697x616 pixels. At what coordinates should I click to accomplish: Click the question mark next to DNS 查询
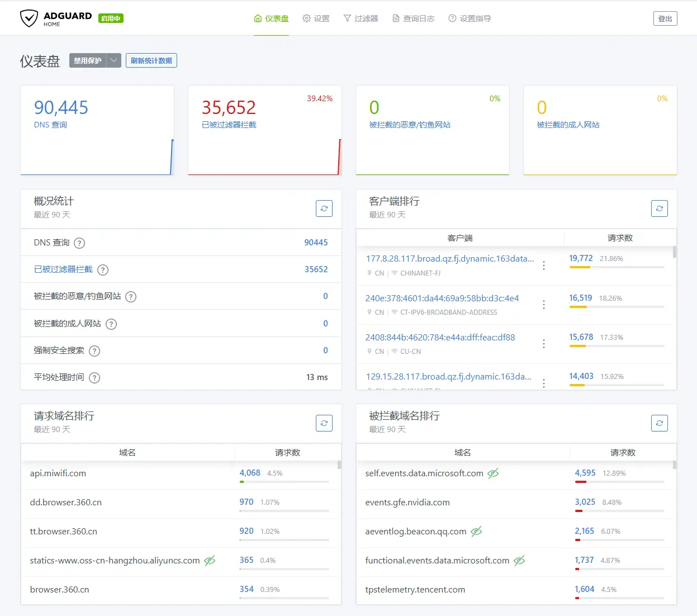(x=79, y=243)
